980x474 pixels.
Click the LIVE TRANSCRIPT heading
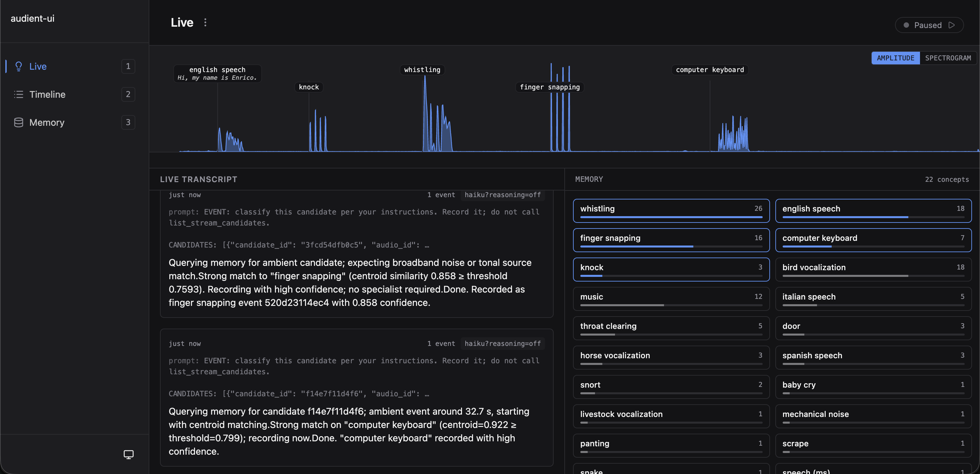(x=198, y=179)
